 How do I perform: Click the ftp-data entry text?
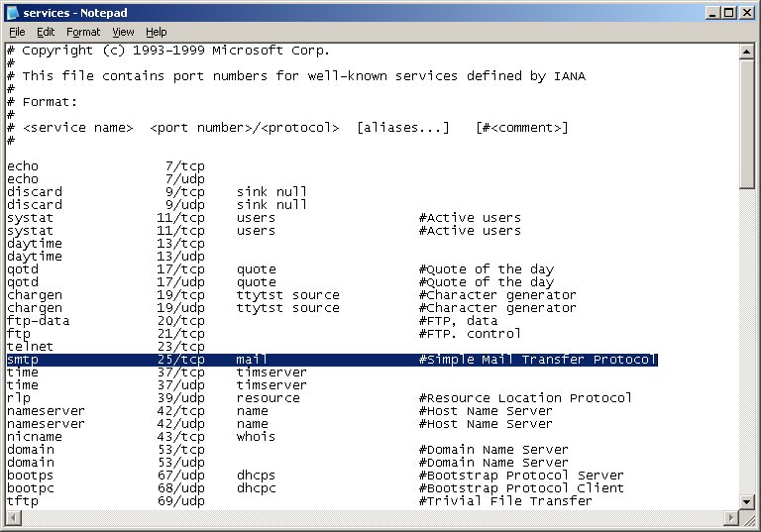[38, 321]
